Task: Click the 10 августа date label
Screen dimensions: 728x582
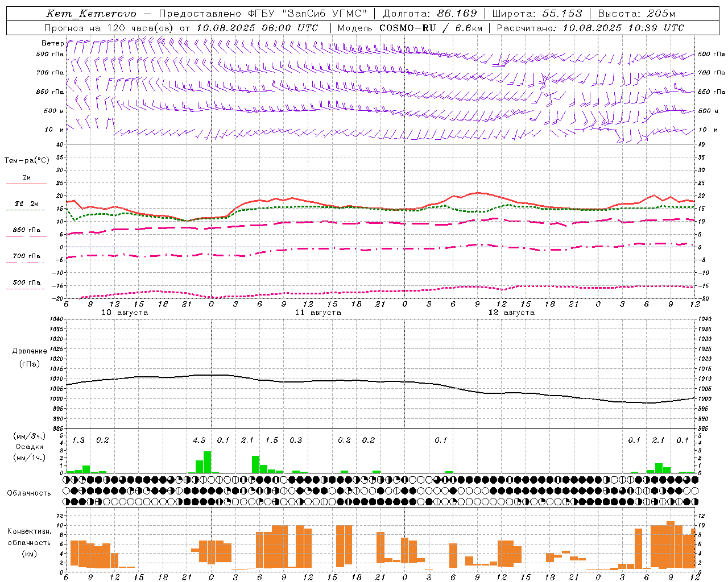Action: (125, 313)
